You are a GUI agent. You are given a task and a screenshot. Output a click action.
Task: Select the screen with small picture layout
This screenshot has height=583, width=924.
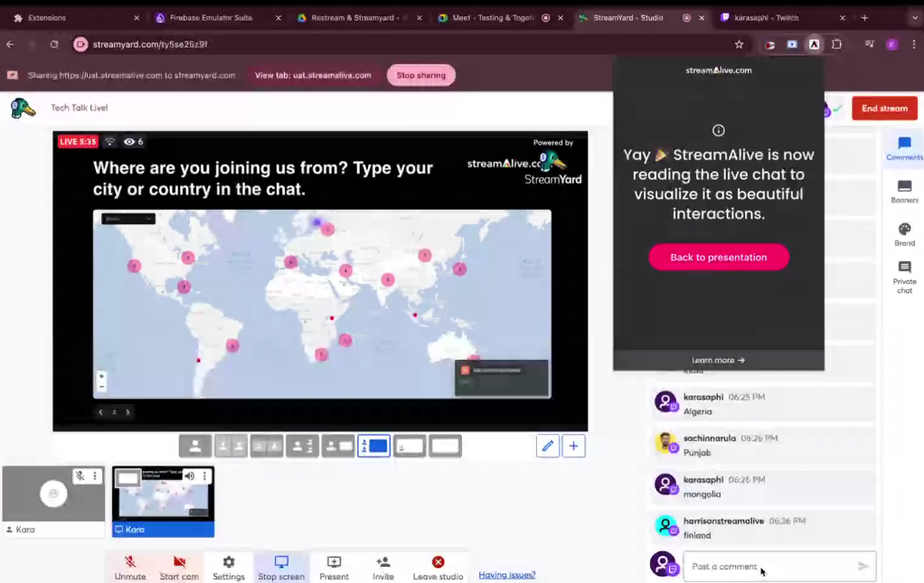tap(410, 447)
